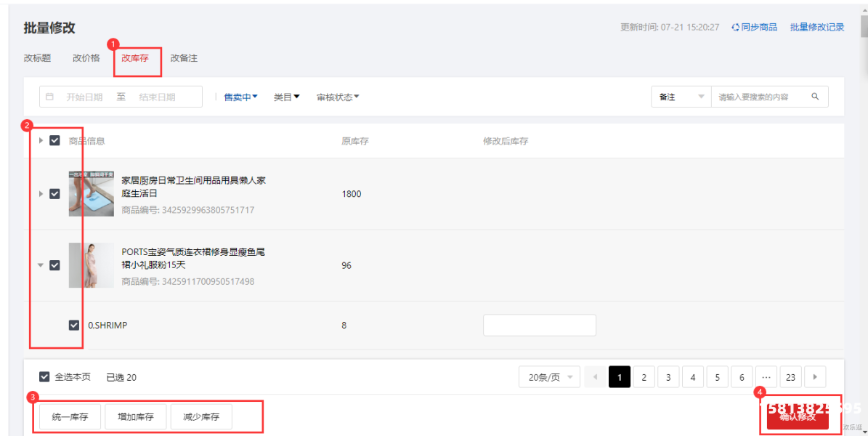Expand the household bath mat product row
868x436 pixels.
coord(41,194)
